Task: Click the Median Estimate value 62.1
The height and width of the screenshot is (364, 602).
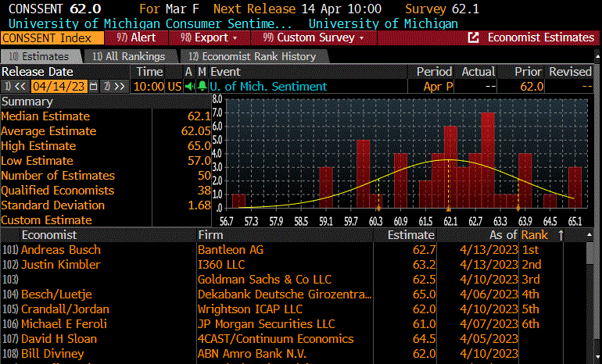Action: [x=199, y=116]
